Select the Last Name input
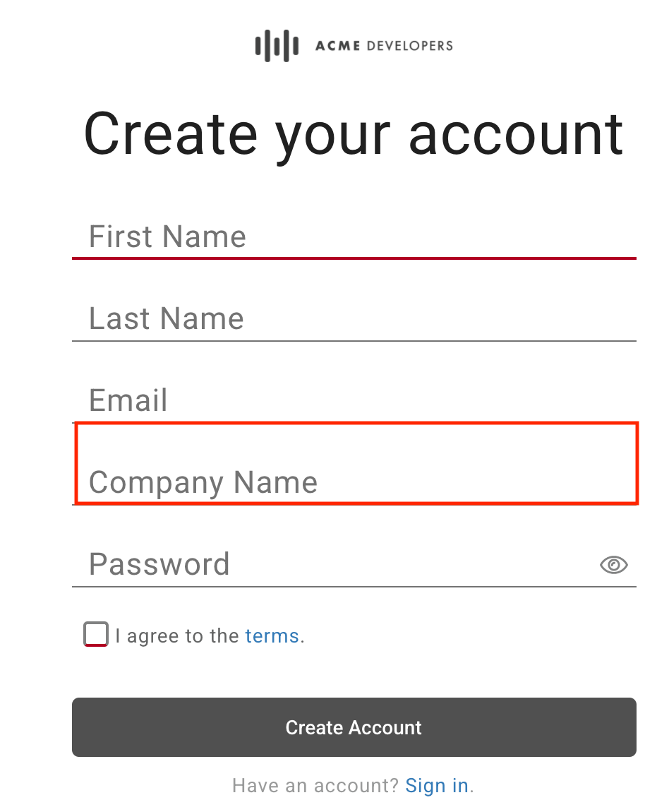 (353, 318)
